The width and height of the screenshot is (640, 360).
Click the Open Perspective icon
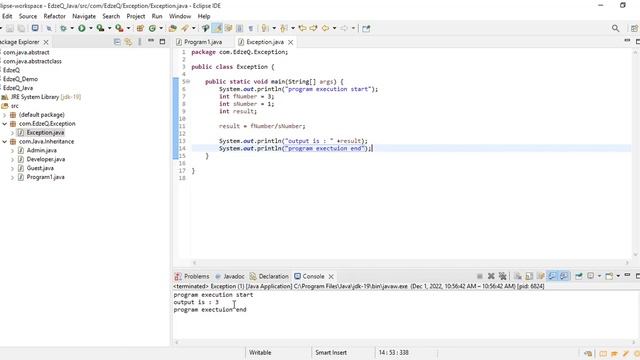[634, 28]
